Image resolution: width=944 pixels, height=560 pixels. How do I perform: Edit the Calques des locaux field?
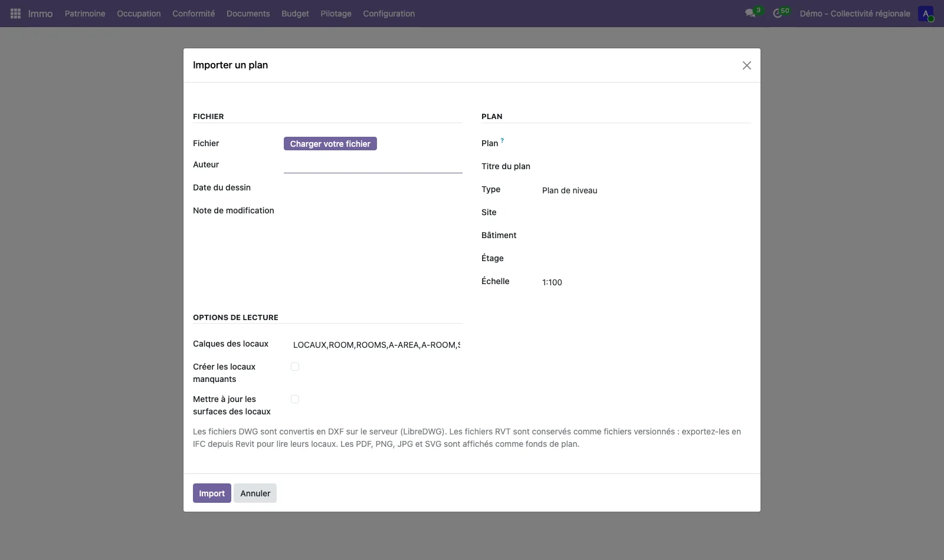(x=376, y=345)
